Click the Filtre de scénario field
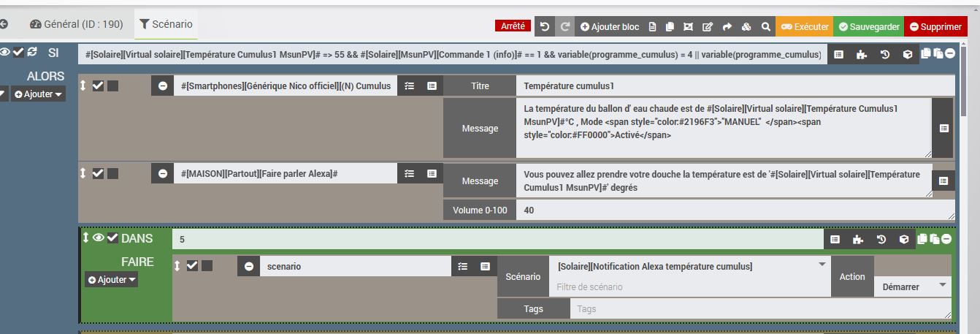980x334 pixels. tap(690, 287)
